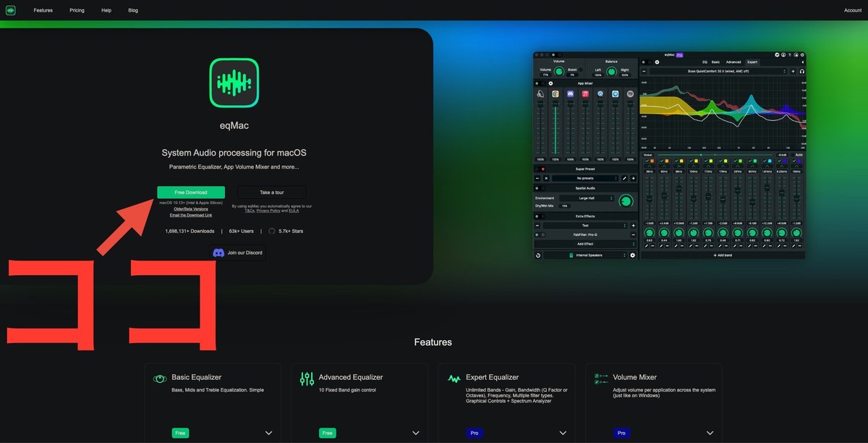
Task: Select the Apple Music icon in App Mixer
Action: [x=584, y=95]
